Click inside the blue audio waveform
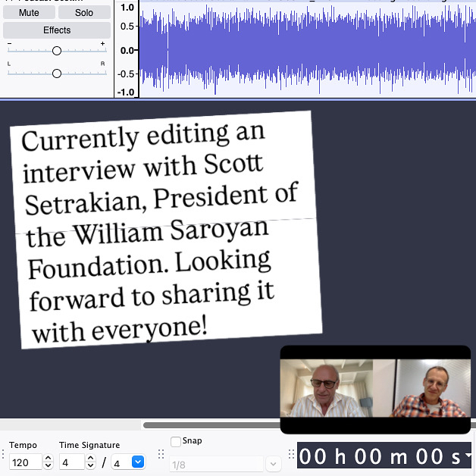Image resolution: width=476 pixels, height=476 pixels. tap(303, 49)
